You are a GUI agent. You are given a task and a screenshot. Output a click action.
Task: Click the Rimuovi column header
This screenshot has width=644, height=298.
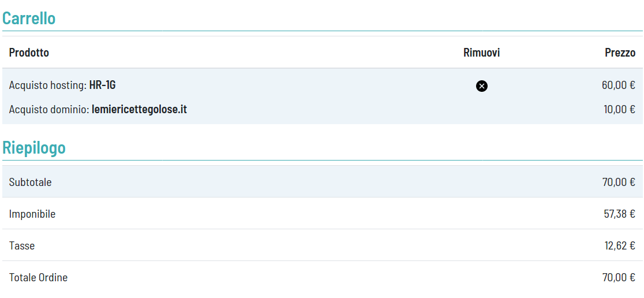click(x=481, y=53)
